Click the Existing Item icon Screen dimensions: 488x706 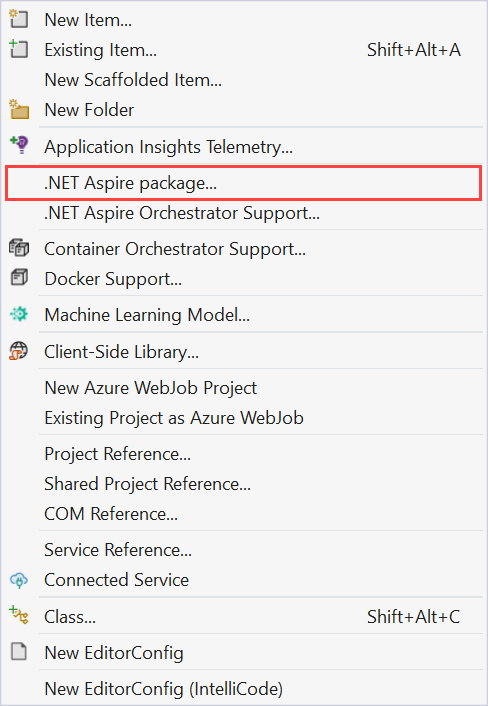(x=19, y=50)
